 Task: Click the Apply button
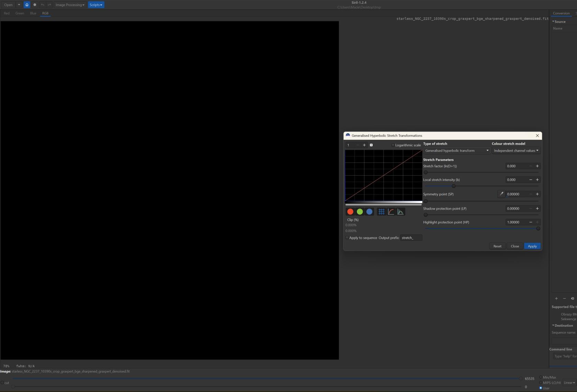[532, 246]
